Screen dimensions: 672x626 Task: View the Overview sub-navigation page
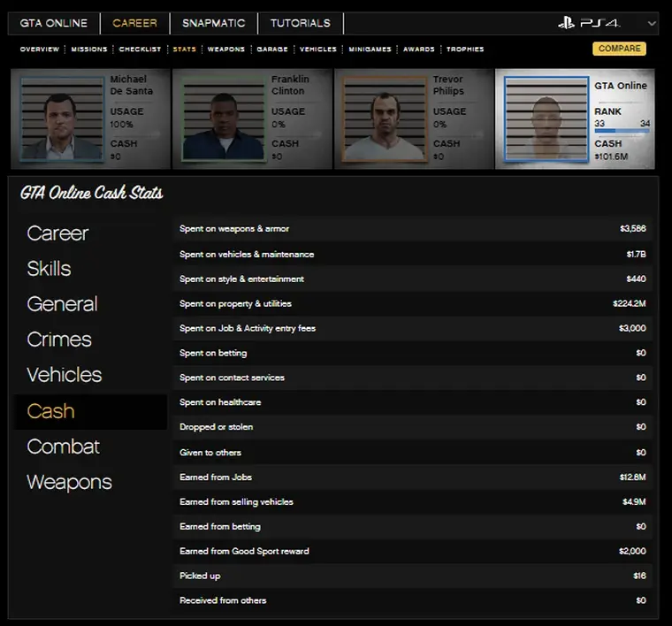coord(40,50)
